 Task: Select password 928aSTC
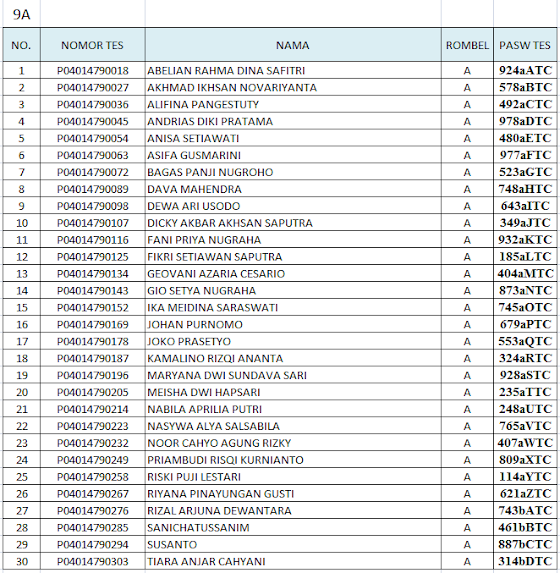pos(525,375)
